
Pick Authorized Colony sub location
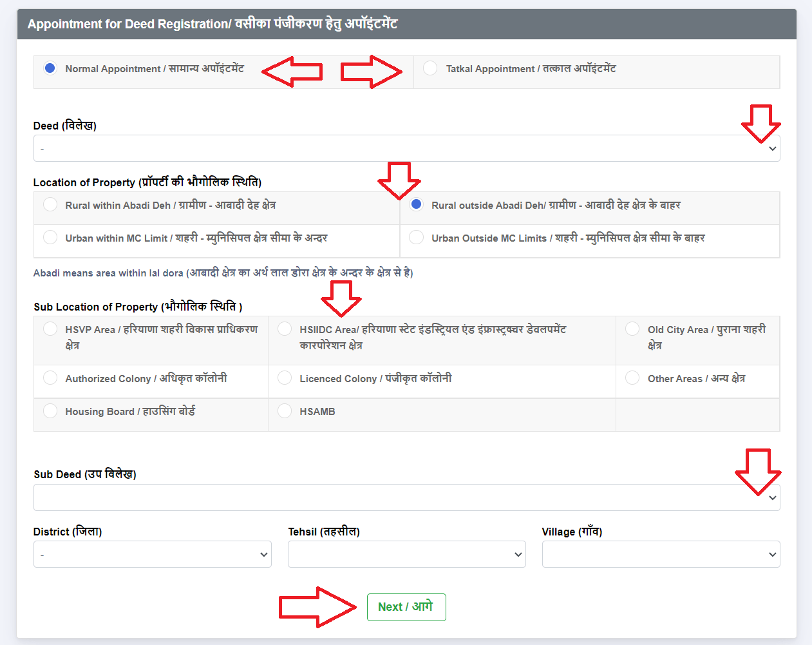tap(50, 378)
